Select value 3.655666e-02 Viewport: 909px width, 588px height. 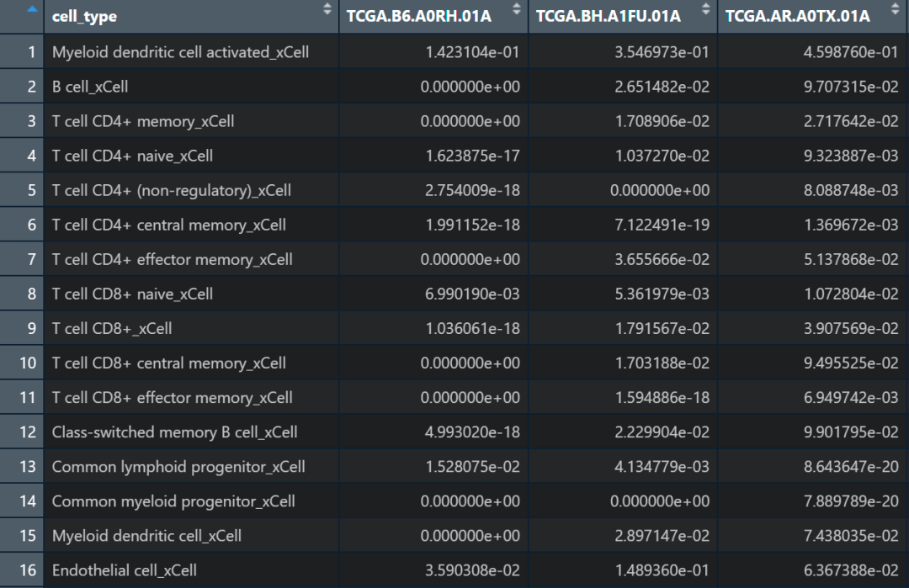pyautogui.click(x=662, y=260)
